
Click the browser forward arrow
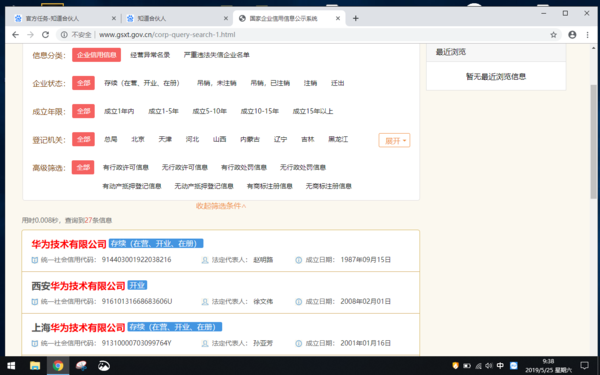coord(31,35)
